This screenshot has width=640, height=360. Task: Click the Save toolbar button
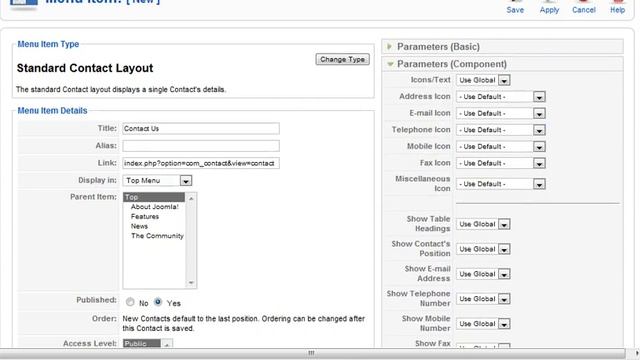pos(515,7)
